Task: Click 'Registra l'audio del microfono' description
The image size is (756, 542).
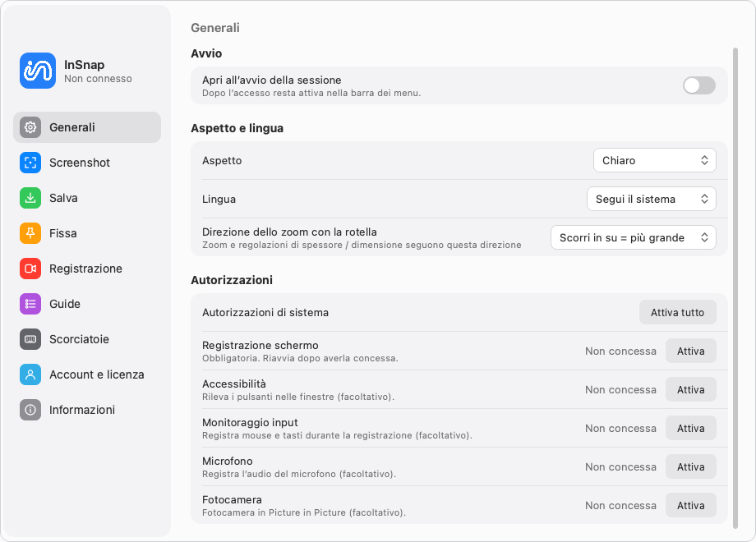Action: 299,474
